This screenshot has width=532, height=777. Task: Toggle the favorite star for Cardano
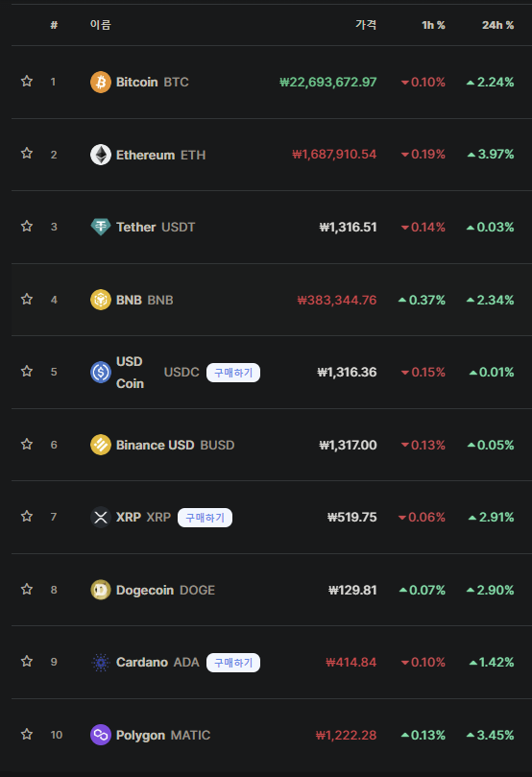(27, 662)
